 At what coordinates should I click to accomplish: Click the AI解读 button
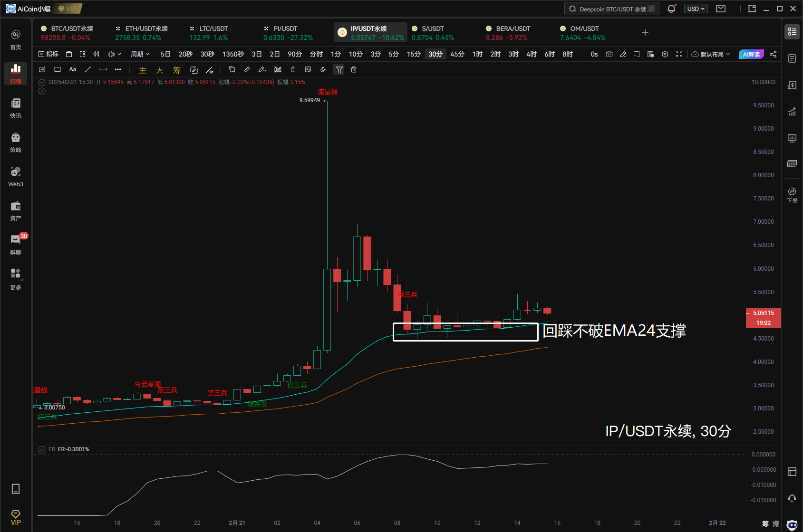751,54
